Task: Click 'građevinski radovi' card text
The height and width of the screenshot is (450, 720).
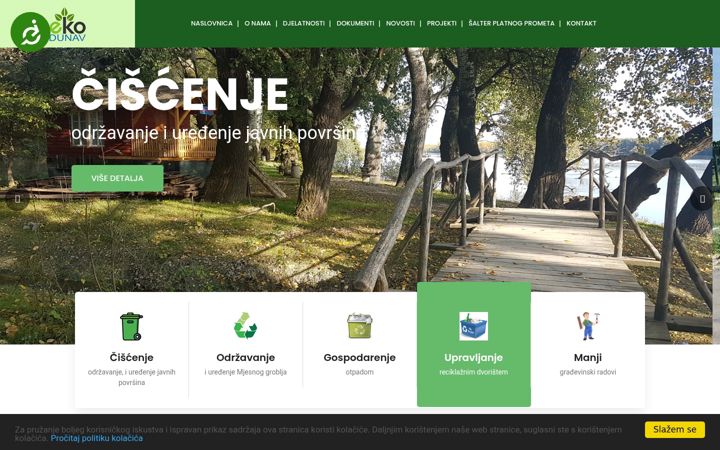Action: [588, 372]
